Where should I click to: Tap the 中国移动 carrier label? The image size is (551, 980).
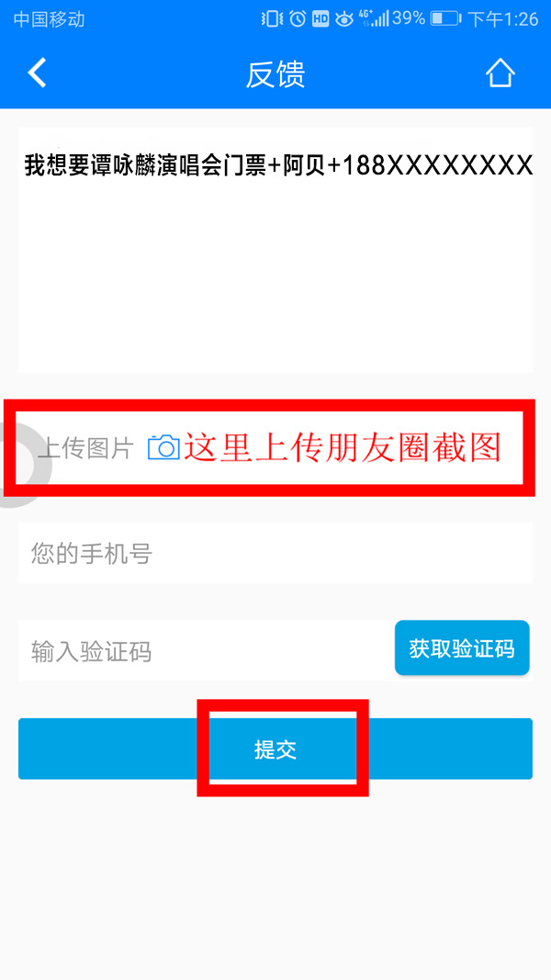click(49, 19)
